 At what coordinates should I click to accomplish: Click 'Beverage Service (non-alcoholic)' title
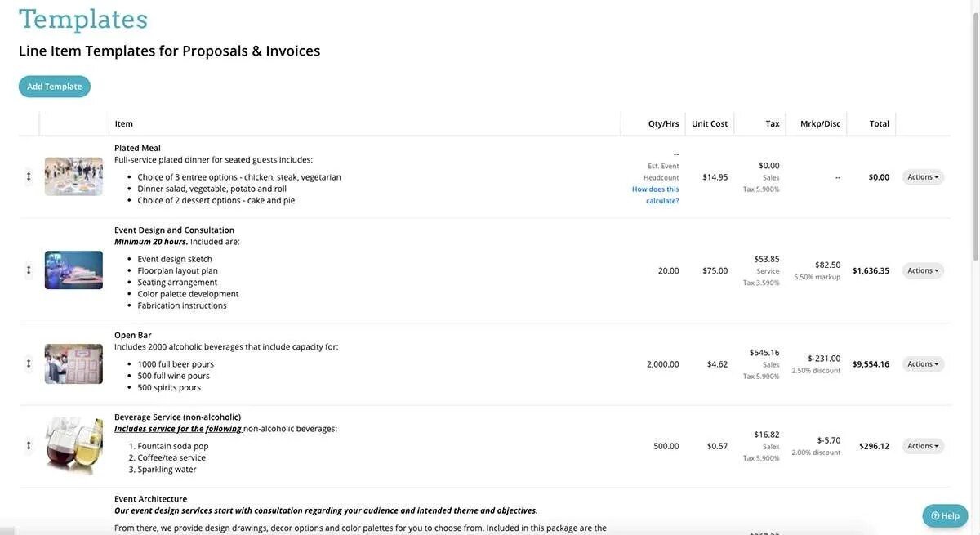[x=177, y=417]
